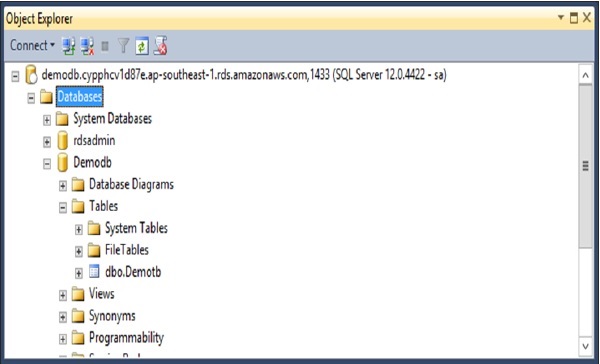Image resolution: width=600 pixels, height=364 pixels.
Task: Expand the dbo.Demotb table node
Action: (x=78, y=273)
